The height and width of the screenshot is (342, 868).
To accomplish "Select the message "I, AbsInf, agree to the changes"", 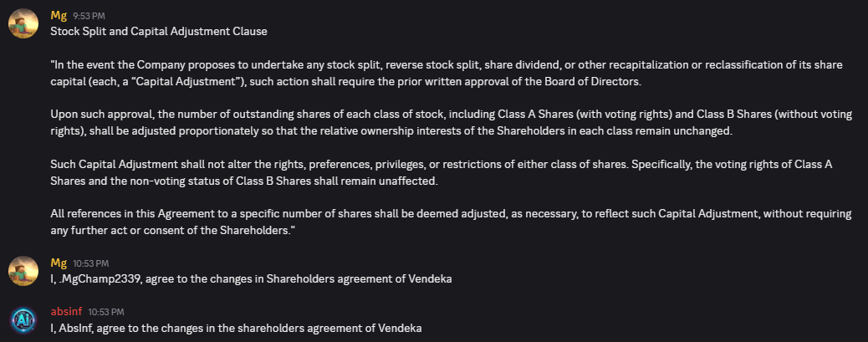I will (237, 328).
